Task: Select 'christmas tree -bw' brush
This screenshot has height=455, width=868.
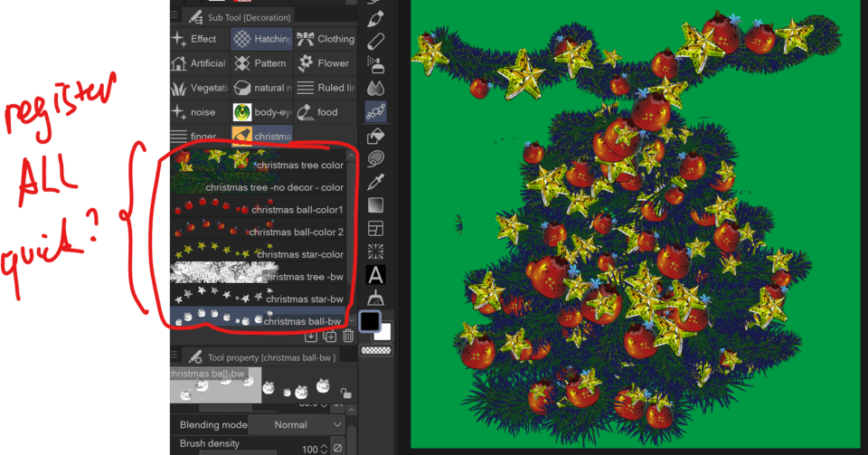Action: point(258,272)
